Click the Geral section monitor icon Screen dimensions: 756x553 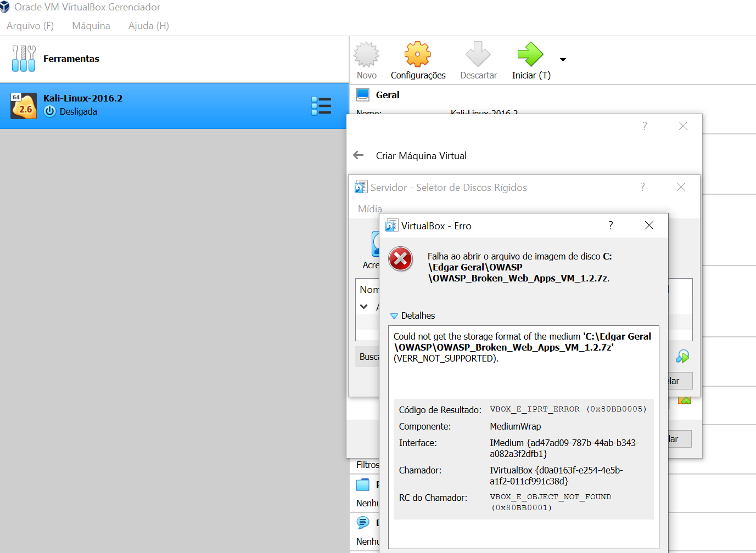pyautogui.click(x=363, y=95)
